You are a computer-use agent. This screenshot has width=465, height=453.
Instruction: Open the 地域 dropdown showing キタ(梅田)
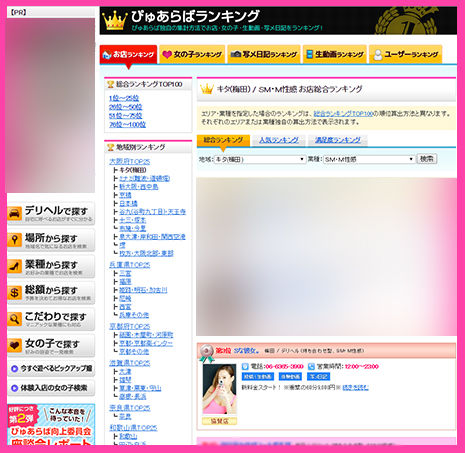coord(260,159)
